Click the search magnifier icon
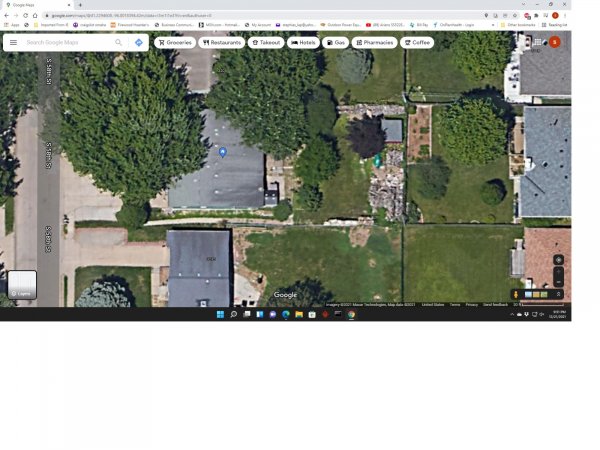This screenshot has width=600, height=450. [119, 43]
